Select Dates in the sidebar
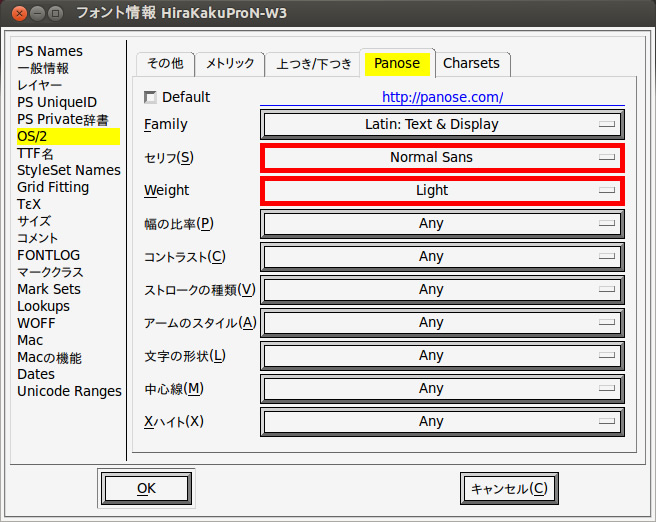Screen dimensions: 656x522 point(36,374)
